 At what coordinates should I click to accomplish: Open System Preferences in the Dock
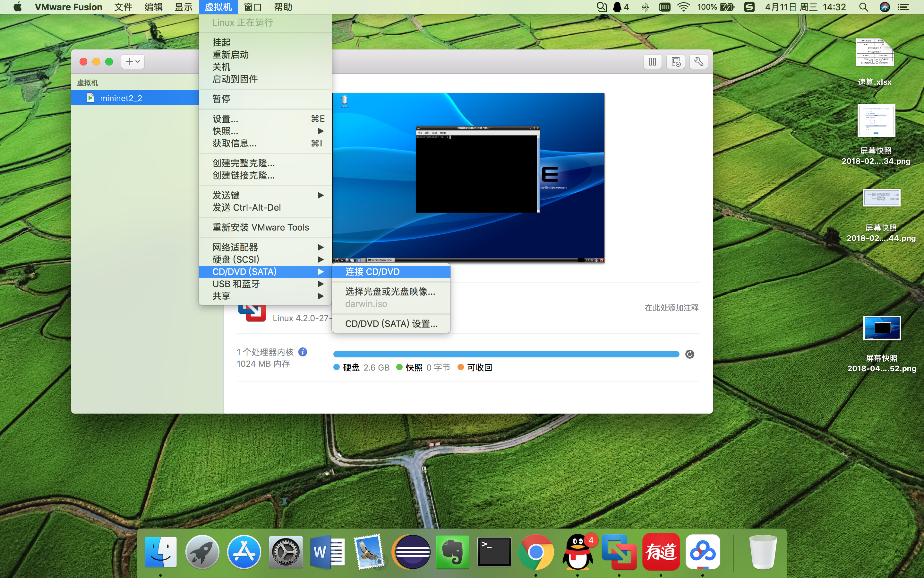coord(286,552)
